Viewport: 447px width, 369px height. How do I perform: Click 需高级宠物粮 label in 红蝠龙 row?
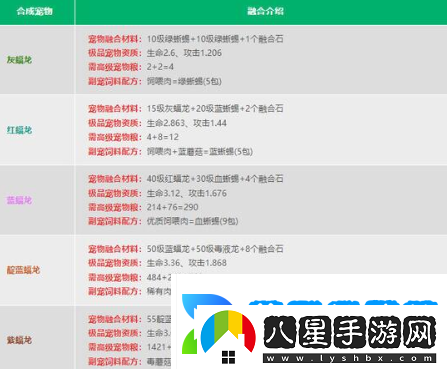coord(115,137)
